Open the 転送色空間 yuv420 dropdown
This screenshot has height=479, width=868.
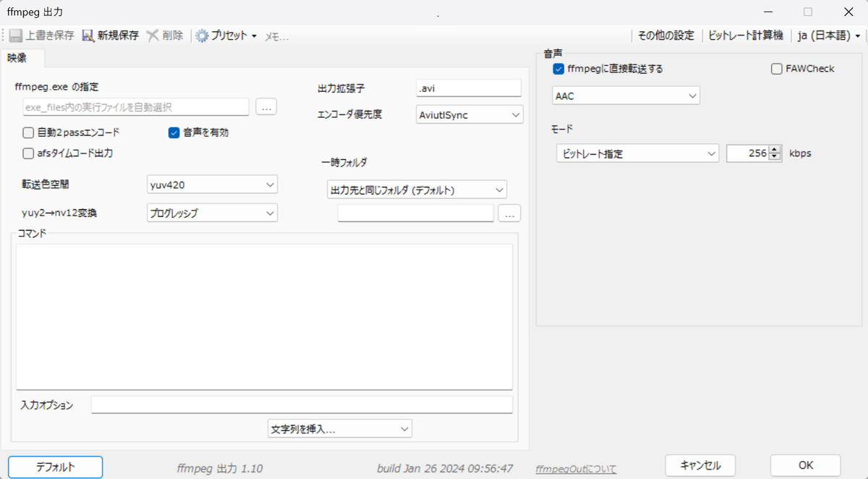212,185
